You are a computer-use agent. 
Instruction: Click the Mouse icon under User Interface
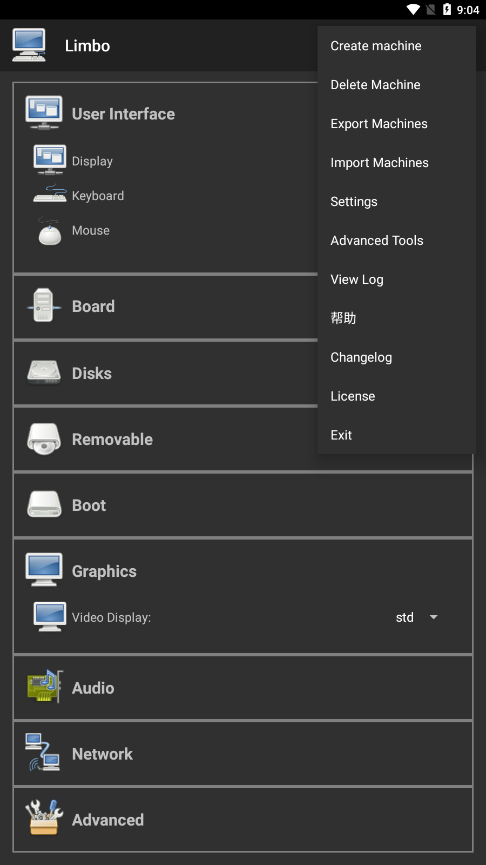[x=50, y=231]
